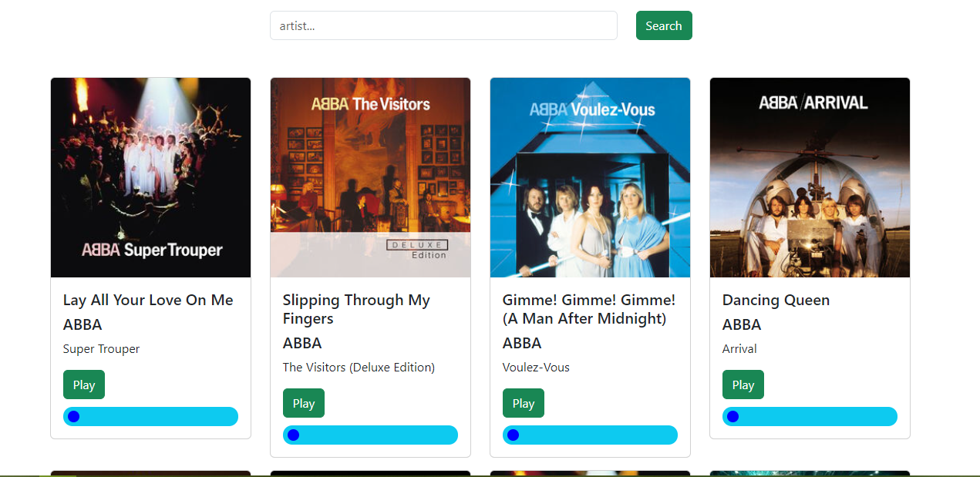This screenshot has height=477, width=980.
Task: Select the Voulez-Vous album artwork
Action: (x=590, y=177)
